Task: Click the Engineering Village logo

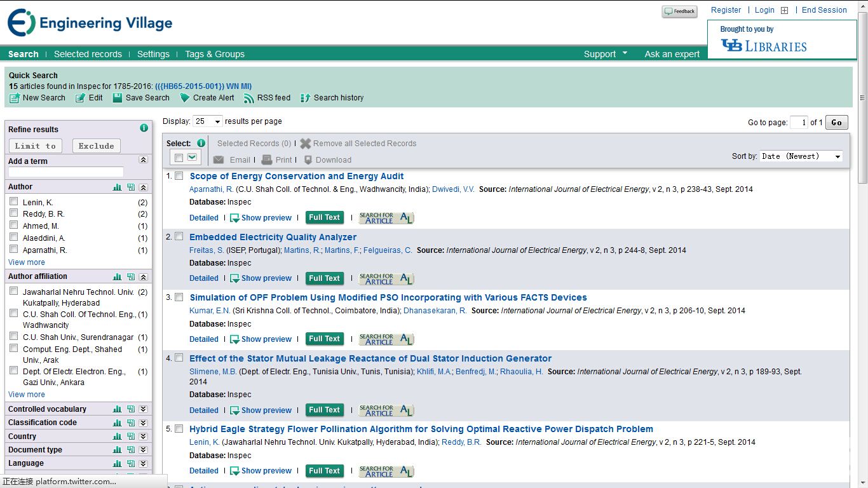Action: [90, 24]
